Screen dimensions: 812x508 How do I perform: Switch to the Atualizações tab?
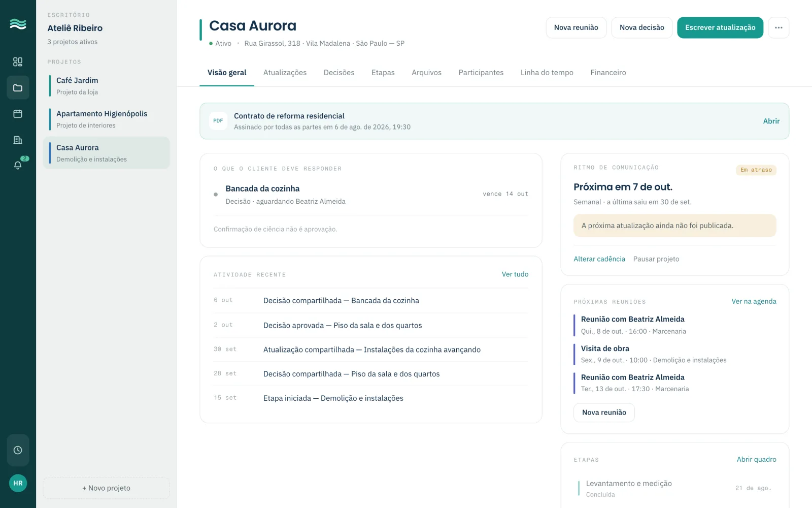(285, 73)
